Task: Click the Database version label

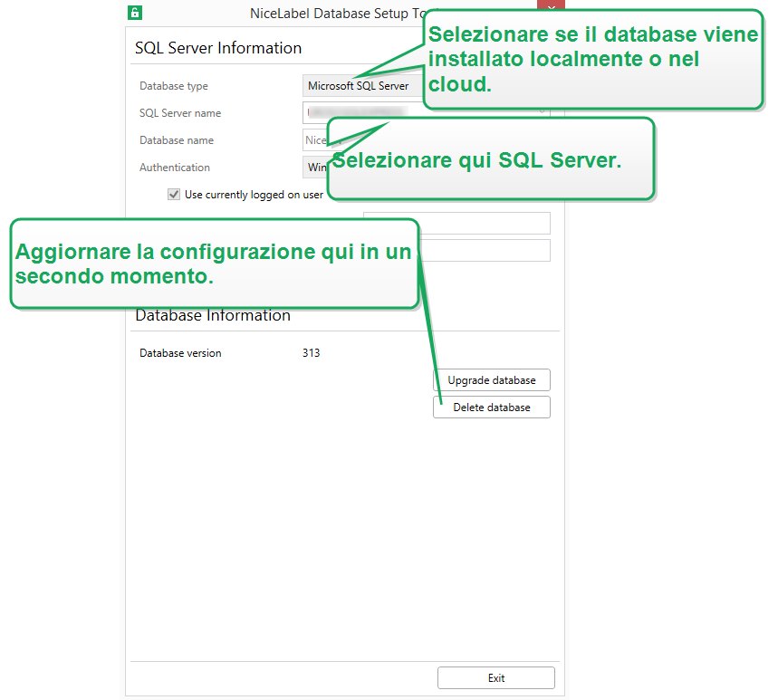Action: 180,353
